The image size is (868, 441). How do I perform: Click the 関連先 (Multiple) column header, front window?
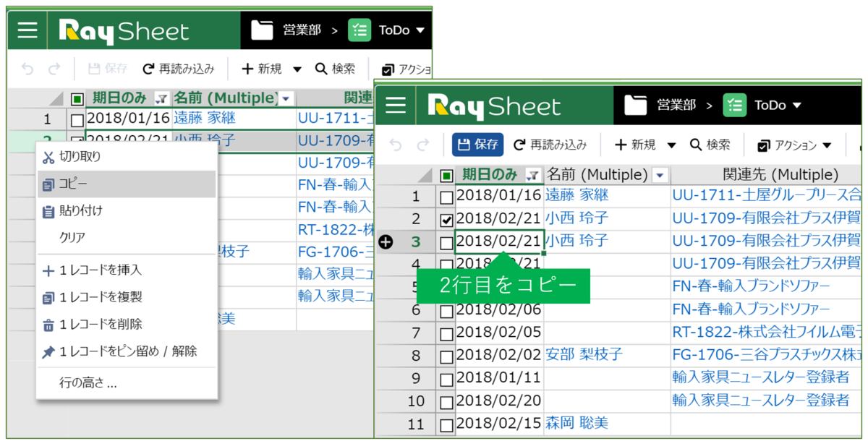click(766, 175)
